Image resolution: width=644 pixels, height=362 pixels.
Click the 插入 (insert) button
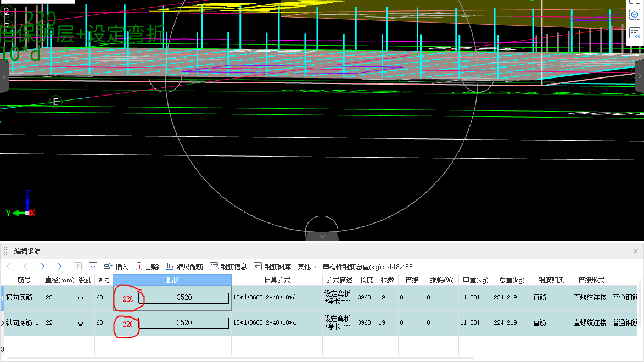click(116, 266)
